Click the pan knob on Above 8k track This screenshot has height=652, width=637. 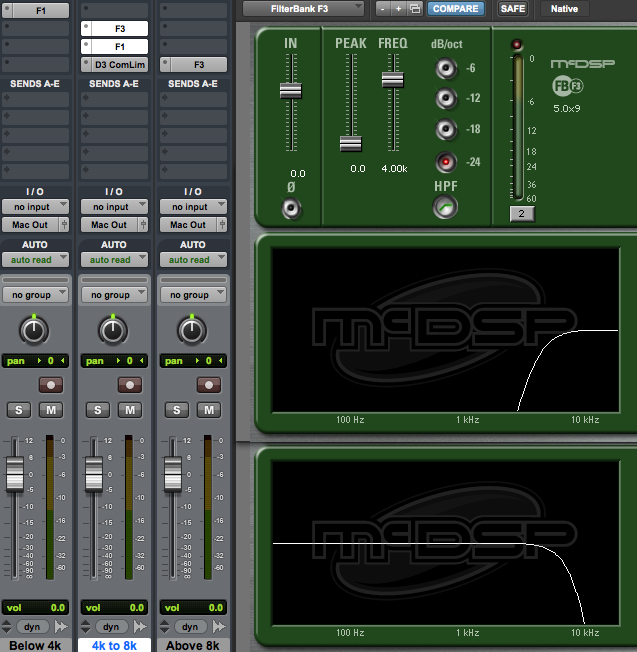click(x=192, y=331)
